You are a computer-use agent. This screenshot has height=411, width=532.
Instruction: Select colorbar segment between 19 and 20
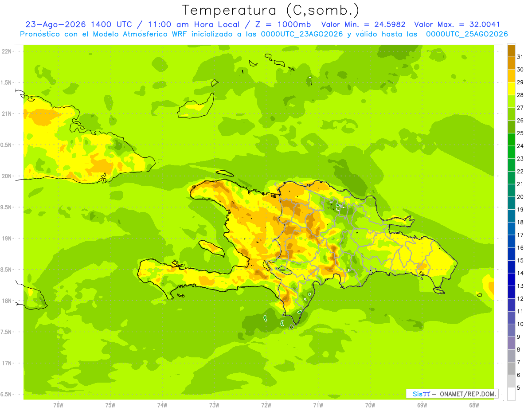511,203
